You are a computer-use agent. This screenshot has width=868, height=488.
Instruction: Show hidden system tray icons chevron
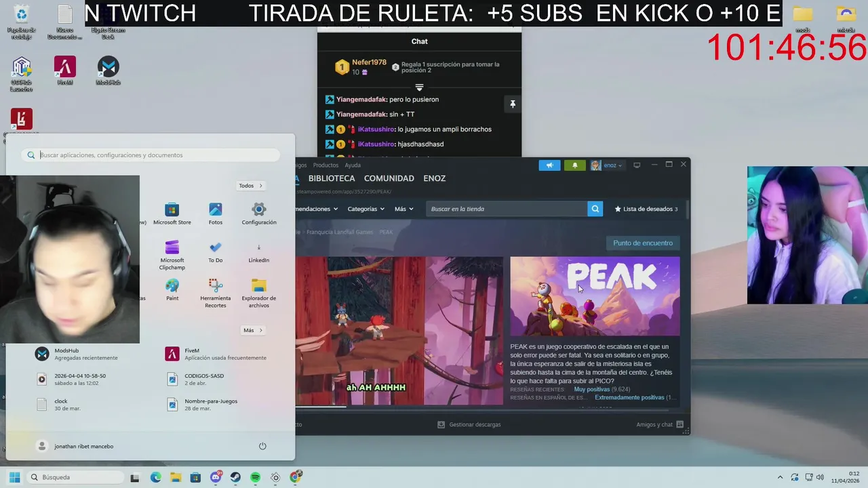pyautogui.click(x=780, y=477)
